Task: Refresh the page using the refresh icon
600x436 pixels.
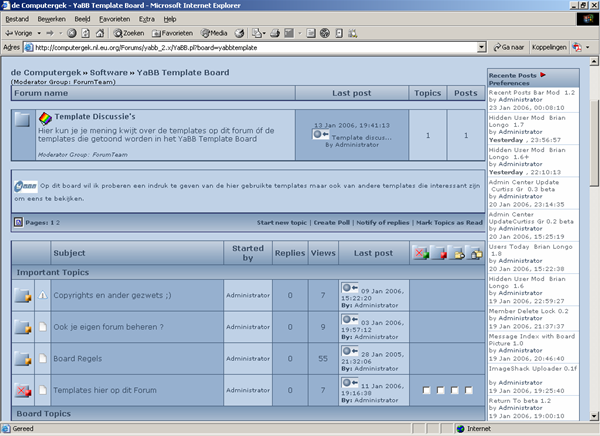Action: coord(86,33)
